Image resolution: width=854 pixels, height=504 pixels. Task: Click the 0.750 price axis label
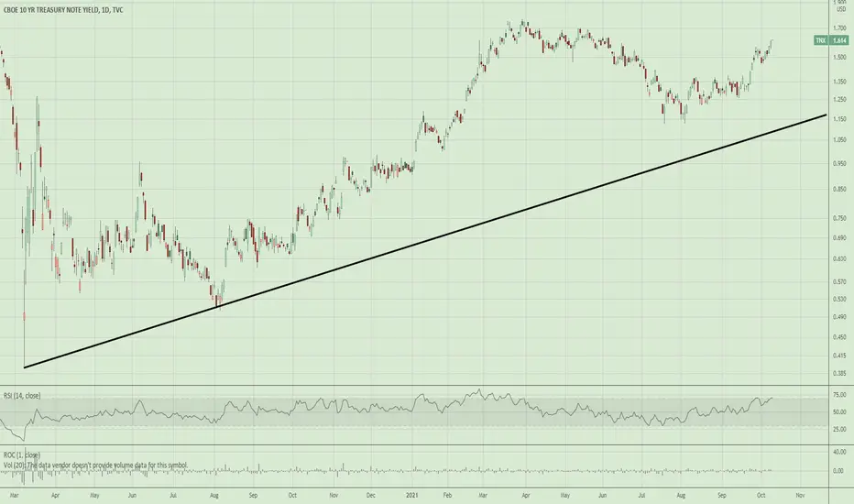tap(839, 218)
